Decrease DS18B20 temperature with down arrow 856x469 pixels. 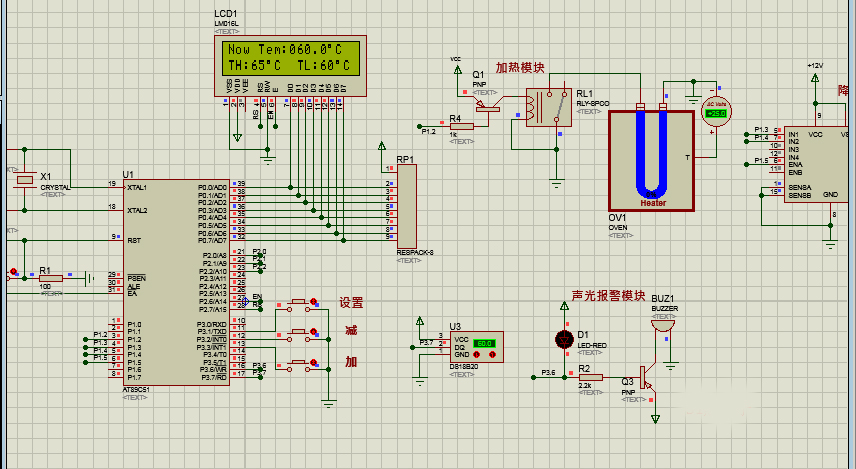click(x=477, y=355)
